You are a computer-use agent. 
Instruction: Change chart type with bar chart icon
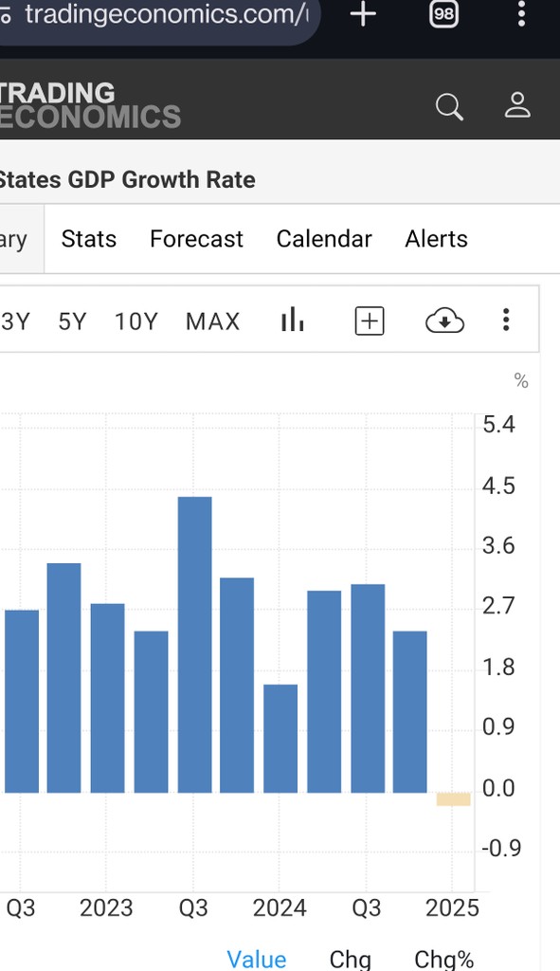292,321
